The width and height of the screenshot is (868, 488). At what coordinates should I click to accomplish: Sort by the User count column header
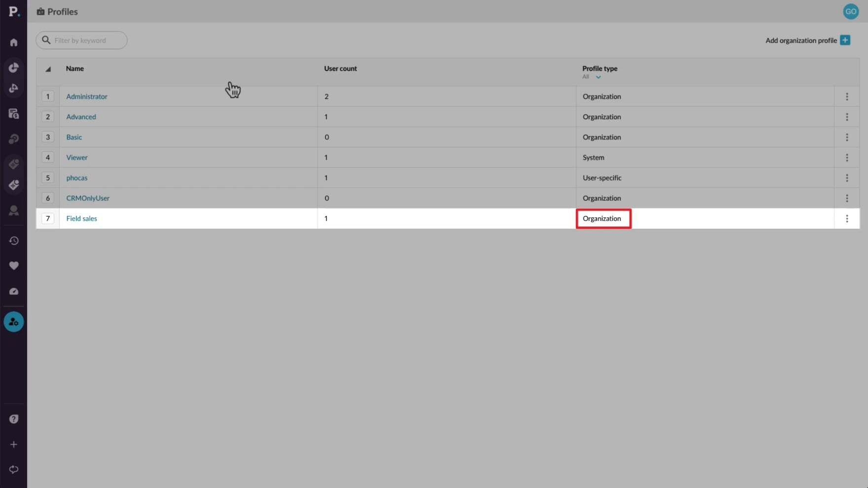pyautogui.click(x=340, y=69)
